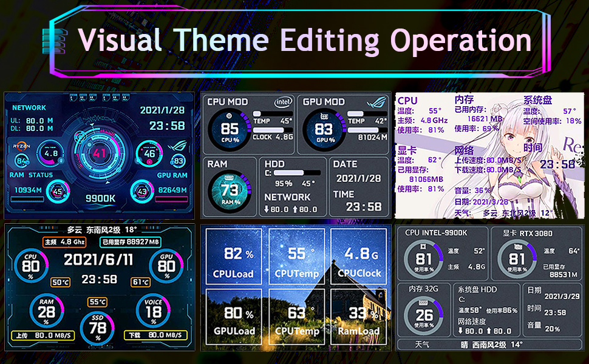589x364 pixels.
Task: Click the Ryzen logo in the cyan theme
Action: (x=21, y=146)
